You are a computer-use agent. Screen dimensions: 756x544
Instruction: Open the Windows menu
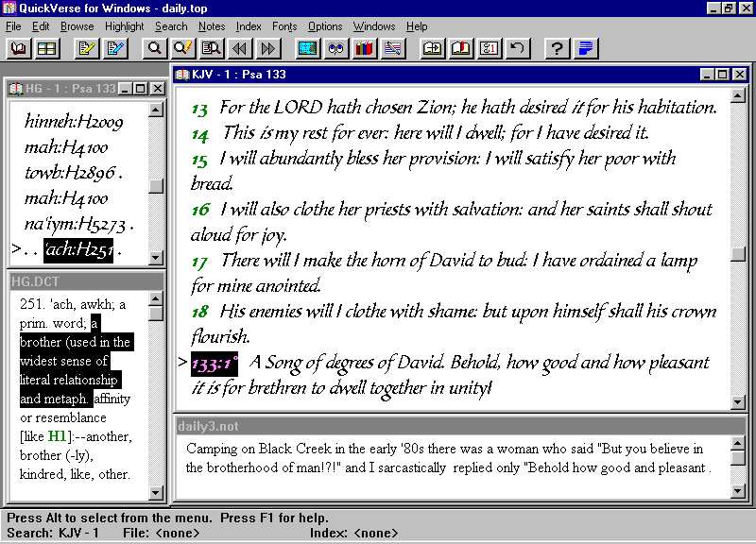point(374,26)
